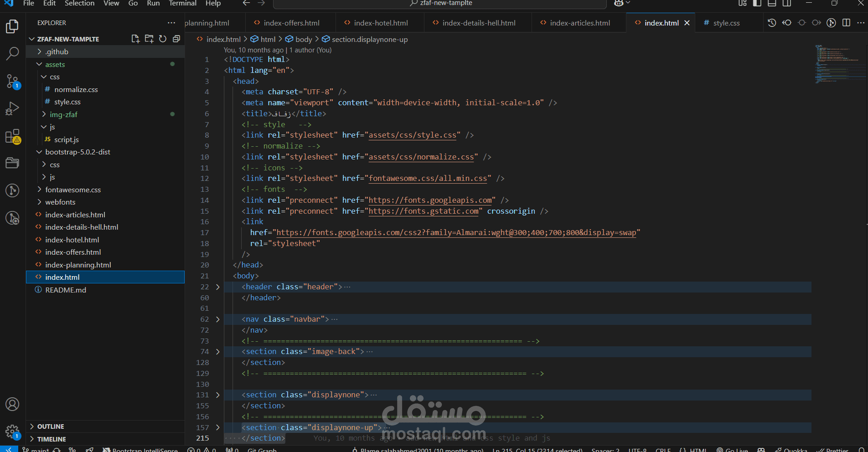This screenshot has height=452, width=868.
Task: Unfold the image-back section on line 74
Action: pyautogui.click(x=218, y=352)
